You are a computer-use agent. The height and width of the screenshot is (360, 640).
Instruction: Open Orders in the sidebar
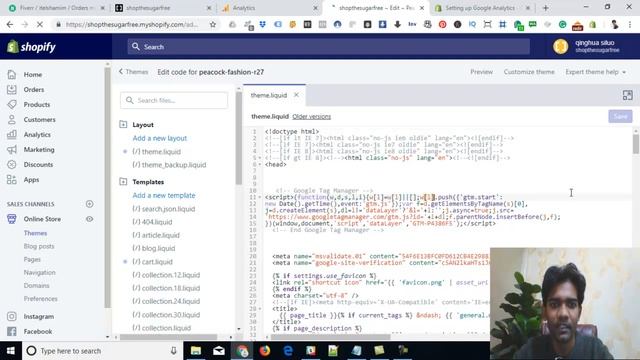tap(33, 90)
